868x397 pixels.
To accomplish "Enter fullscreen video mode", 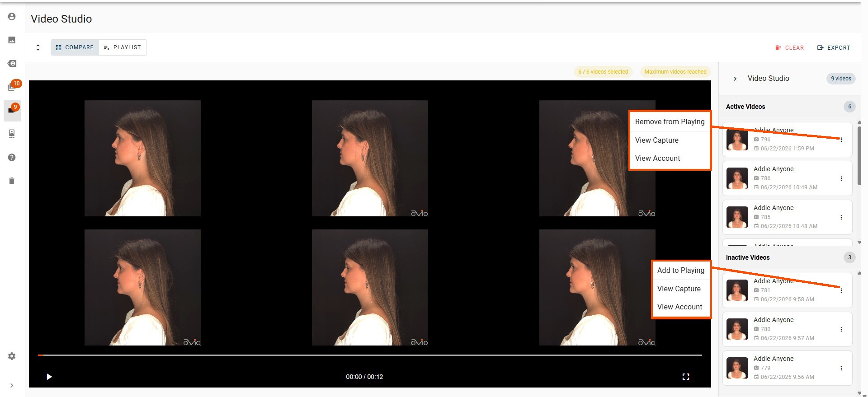I will tap(686, 377).
